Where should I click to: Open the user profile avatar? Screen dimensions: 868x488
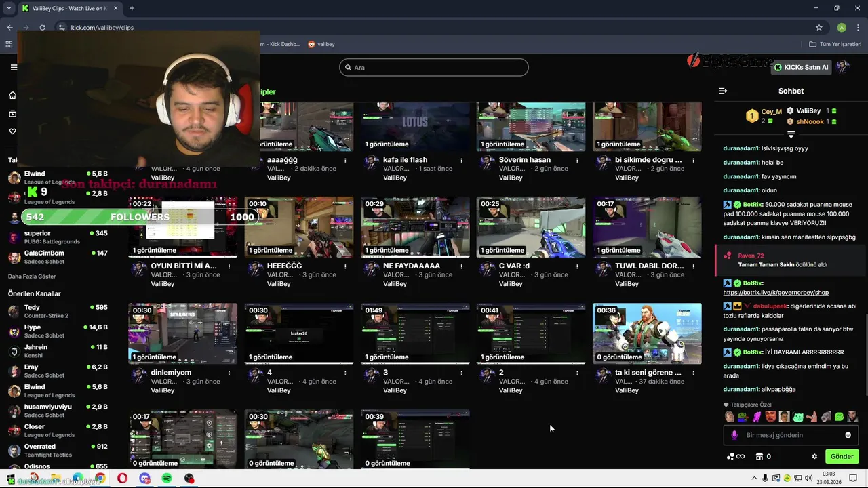click(843, 67)
